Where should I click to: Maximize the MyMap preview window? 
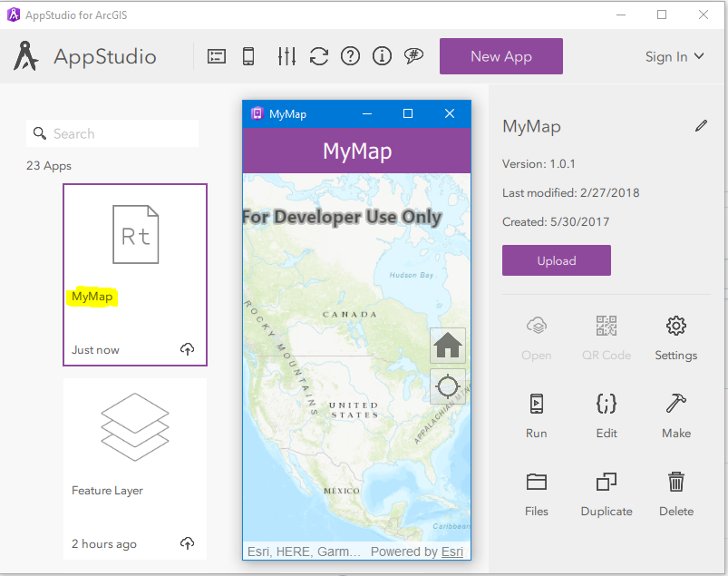408,113
